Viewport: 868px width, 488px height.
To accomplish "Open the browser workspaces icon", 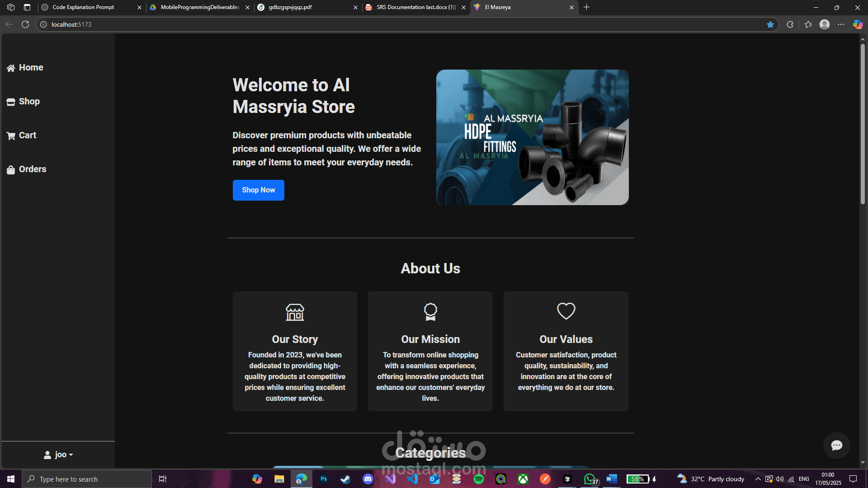I will [x=11, y=7].
